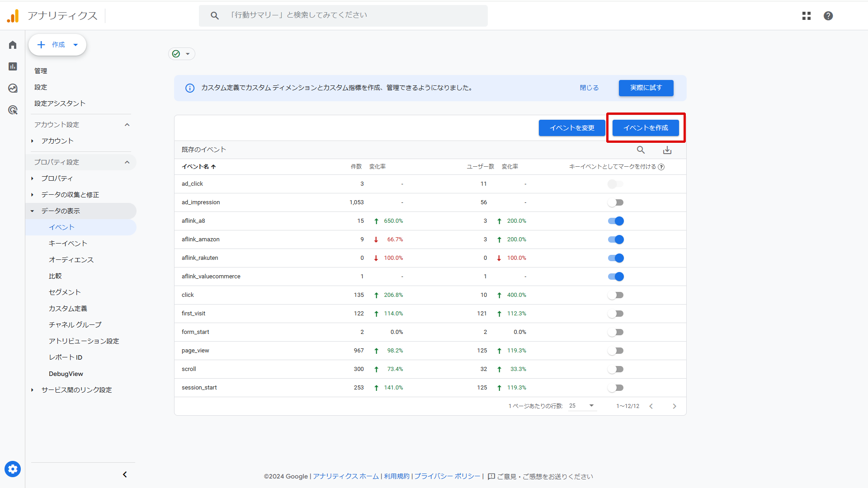This screenshot has height=488, width=868.
Task: Click the Admin gear icon at bottom left
Action: 13,469
